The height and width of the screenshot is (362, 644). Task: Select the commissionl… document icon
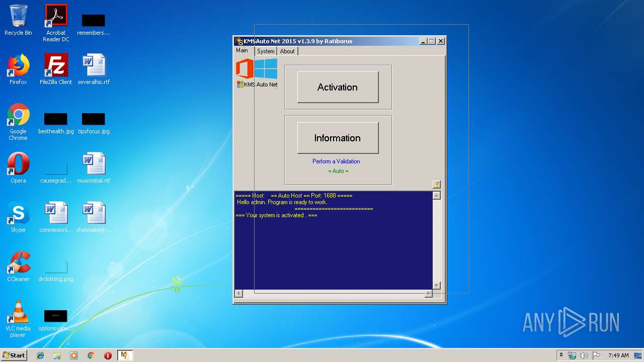click(x=56, y=217)
